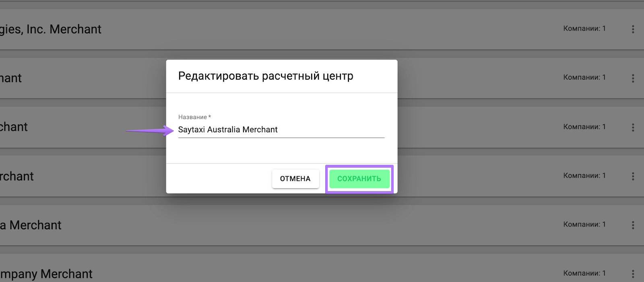Click 'Компании: 1' in 'a Merchant' row
The height and width of the screenshot is (282, 644).
584,224
